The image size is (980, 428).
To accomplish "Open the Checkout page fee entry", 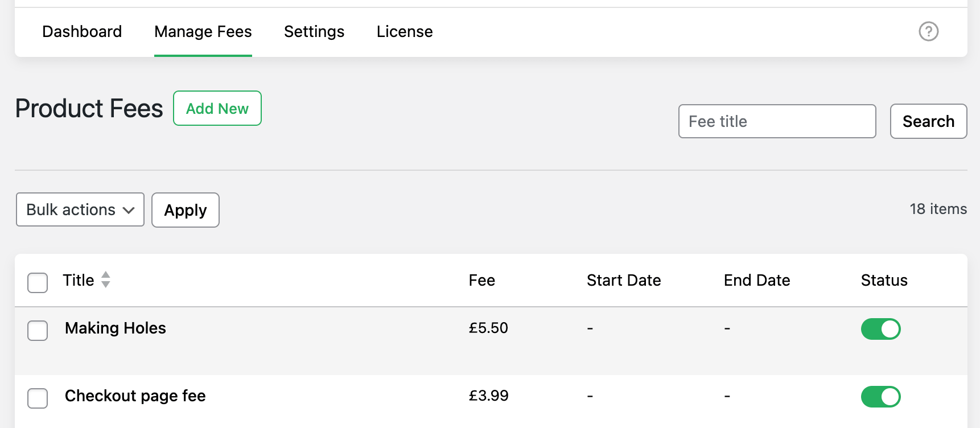I will [x=135, y=396].
